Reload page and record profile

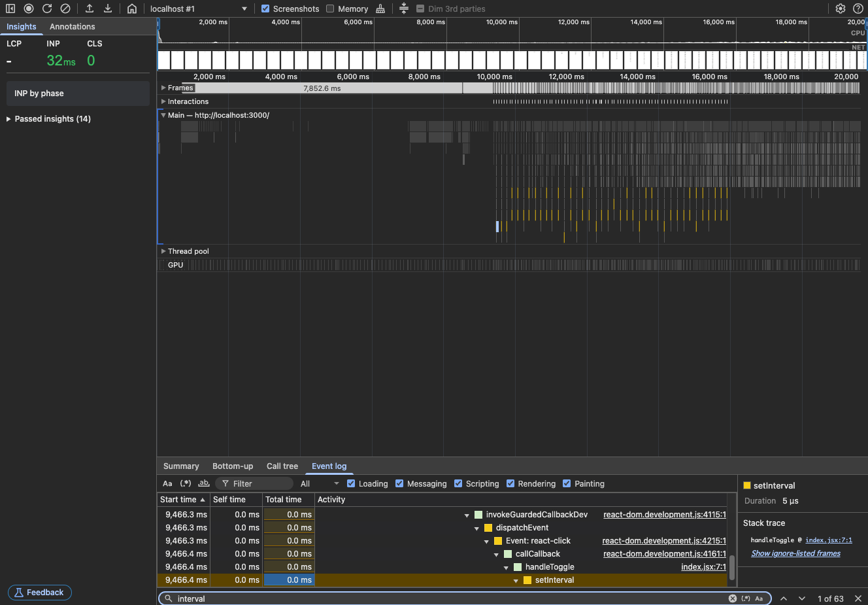[47, 9]
